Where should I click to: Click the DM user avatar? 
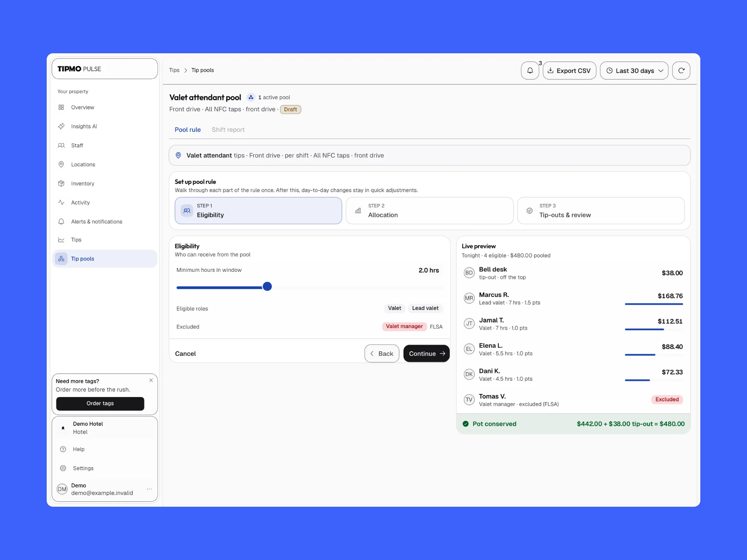[62, 489]
